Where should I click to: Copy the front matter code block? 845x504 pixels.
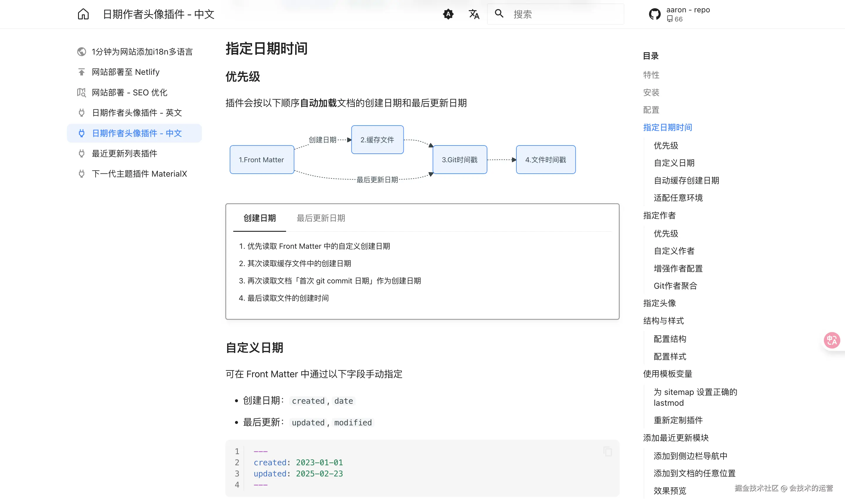tap(608, 452)
